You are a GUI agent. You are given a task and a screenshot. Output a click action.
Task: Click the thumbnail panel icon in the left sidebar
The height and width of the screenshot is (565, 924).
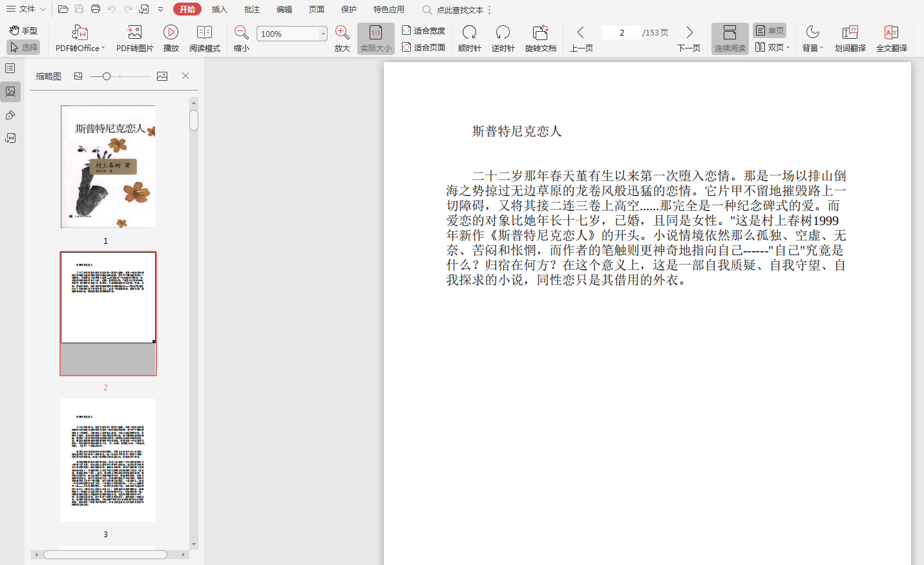point(10,92)
